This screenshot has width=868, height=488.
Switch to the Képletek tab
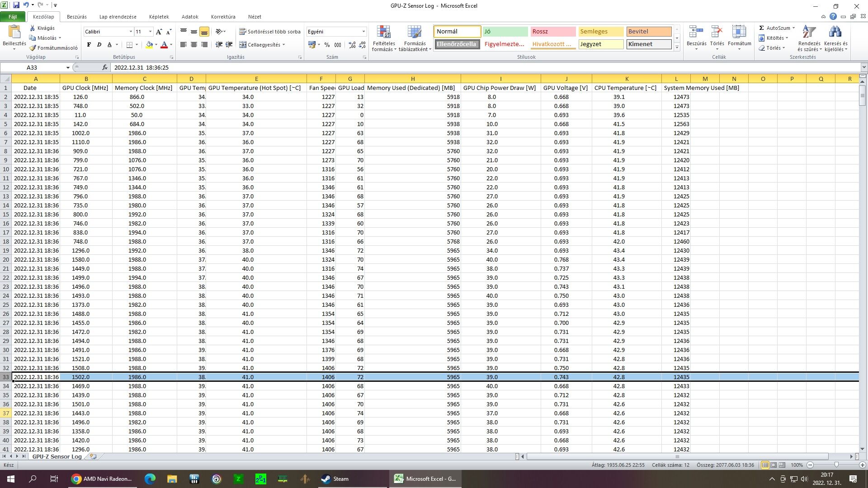(159, 17)
